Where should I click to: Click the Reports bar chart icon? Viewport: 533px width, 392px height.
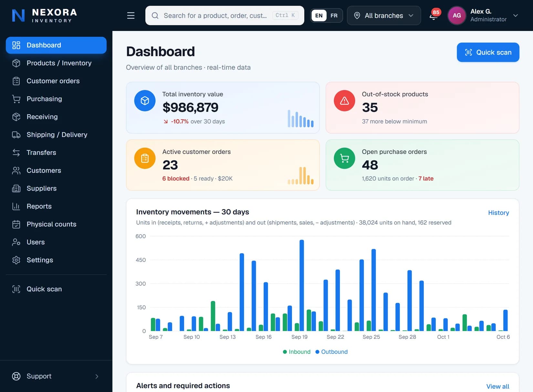[16, 206]
